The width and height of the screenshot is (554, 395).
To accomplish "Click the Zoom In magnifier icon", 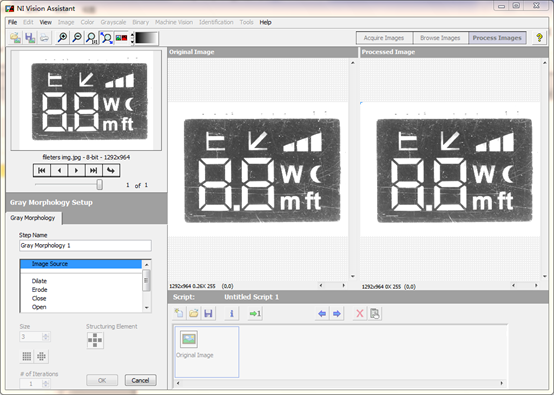I will click(x=62, y=38).
